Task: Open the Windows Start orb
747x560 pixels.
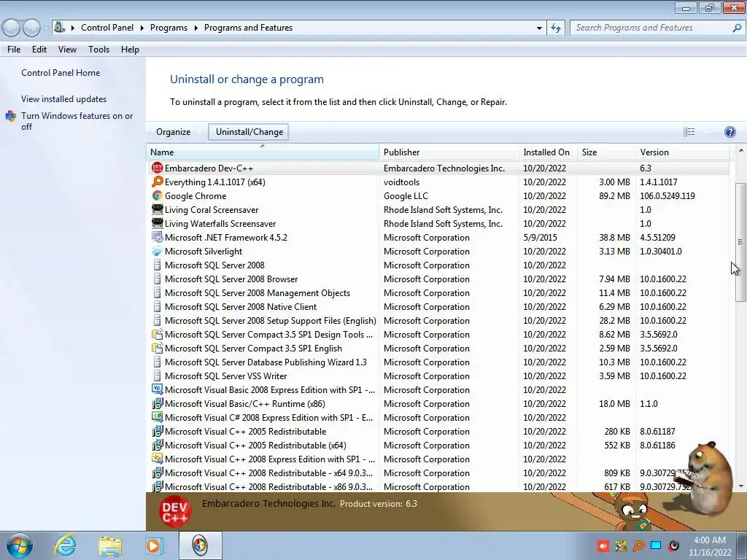Action: (x=19, y=545)
